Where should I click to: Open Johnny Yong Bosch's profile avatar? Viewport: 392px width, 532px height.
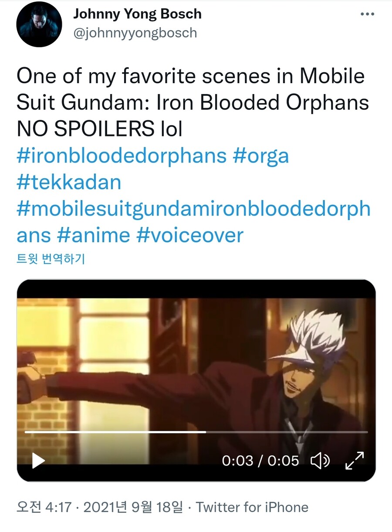pyautogui.click(x=39, y=24)
